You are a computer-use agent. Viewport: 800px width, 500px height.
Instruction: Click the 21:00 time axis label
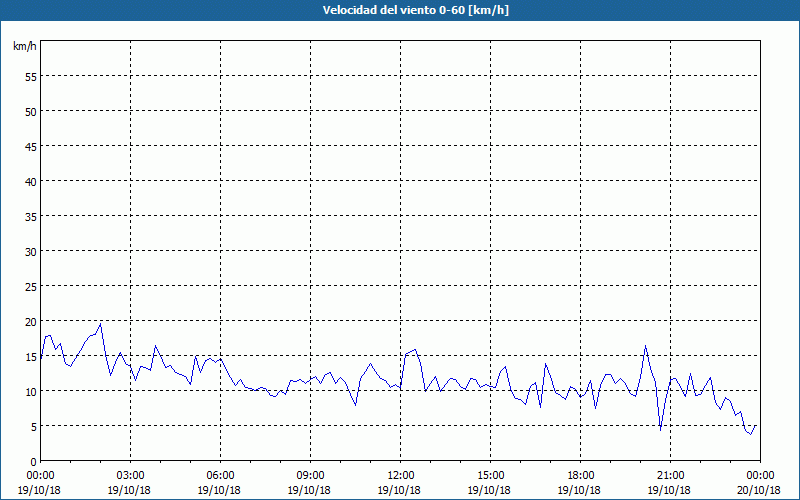pyautogui.click(x=670, y=476)
